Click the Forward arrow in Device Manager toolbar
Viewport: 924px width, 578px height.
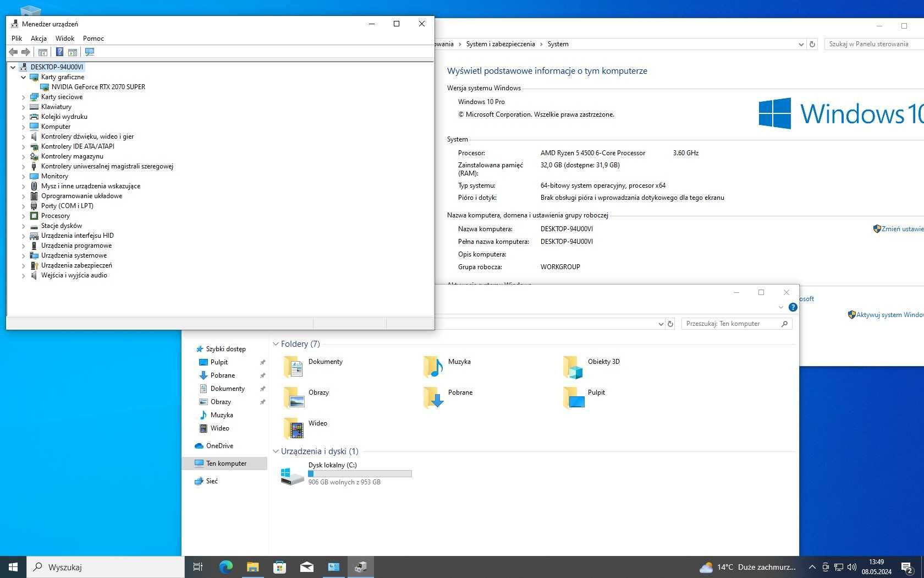(25, 52)
